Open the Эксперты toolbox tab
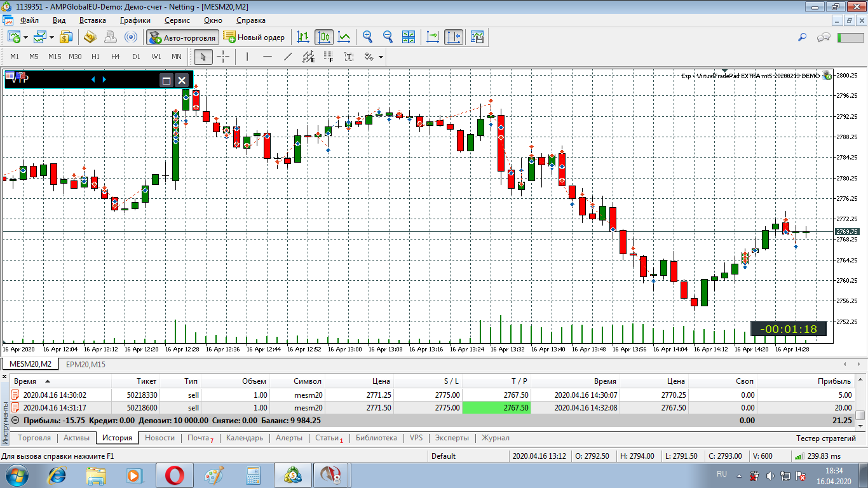This screenshot has height=488, width=868. click(452, 438)
